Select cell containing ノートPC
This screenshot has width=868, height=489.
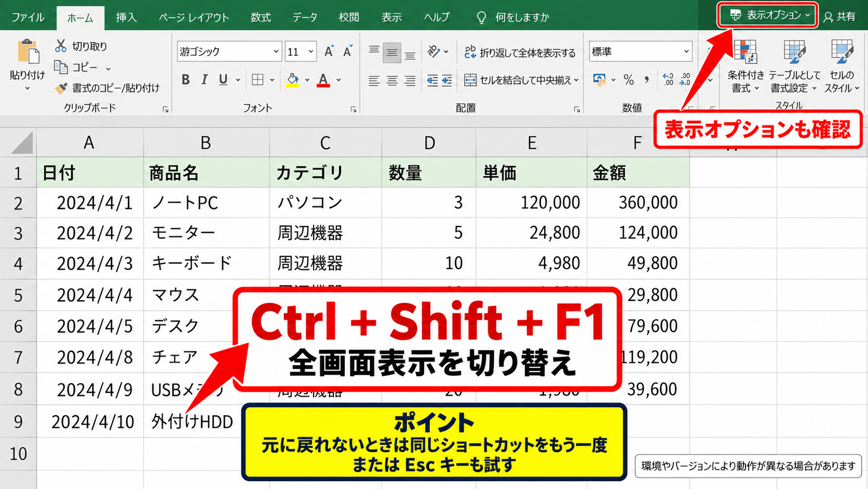pos(206,203)
